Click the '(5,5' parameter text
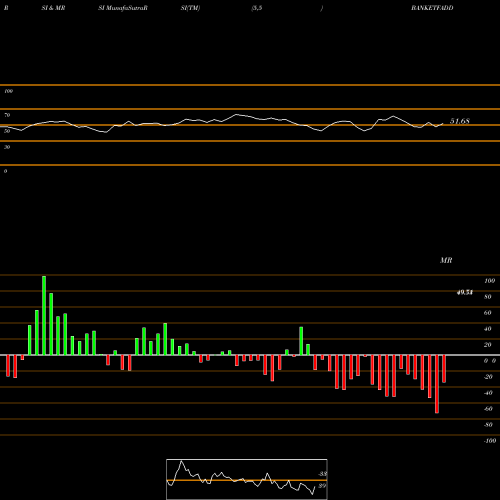500x500 pixels. click(x=257, y=8)
